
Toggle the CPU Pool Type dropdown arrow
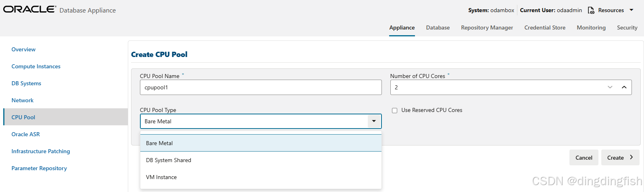pos(374,121)
